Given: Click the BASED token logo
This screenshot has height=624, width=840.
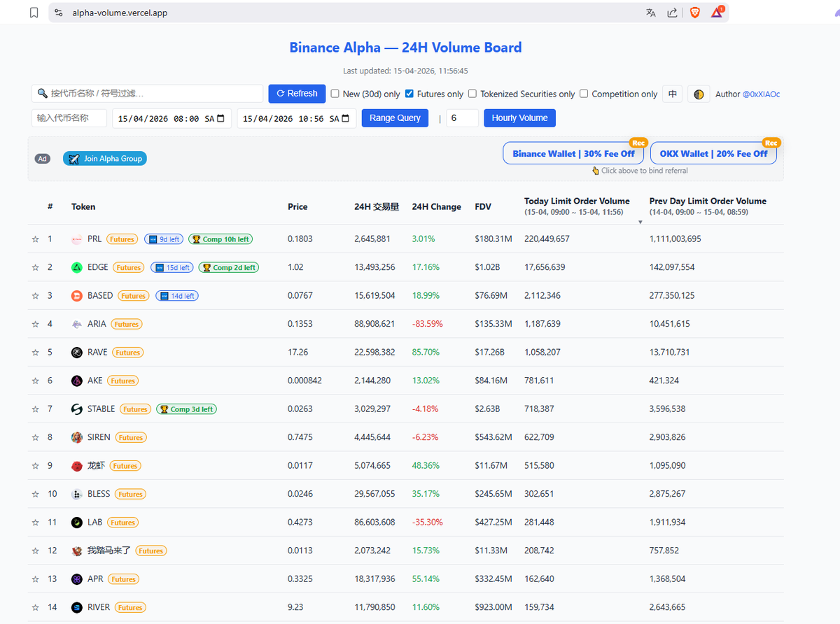Looking at the screenshot, I should click(77, 296).
